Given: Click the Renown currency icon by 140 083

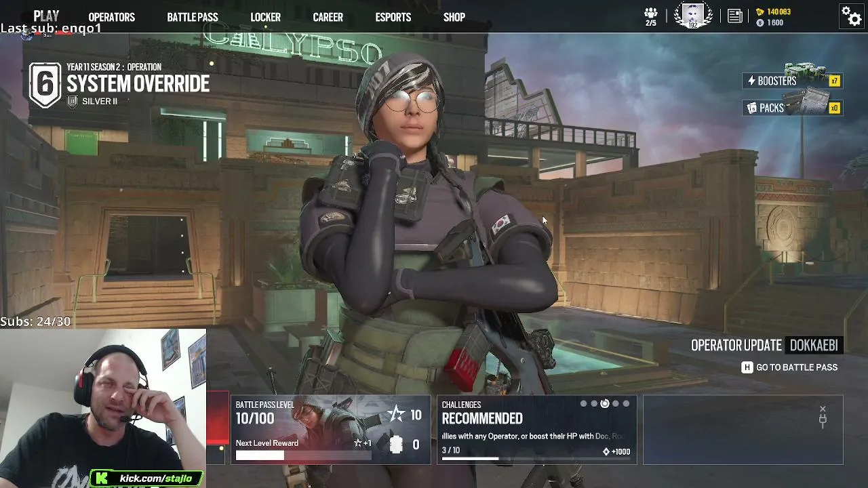Looking at the screenshot, I should 760,12.
